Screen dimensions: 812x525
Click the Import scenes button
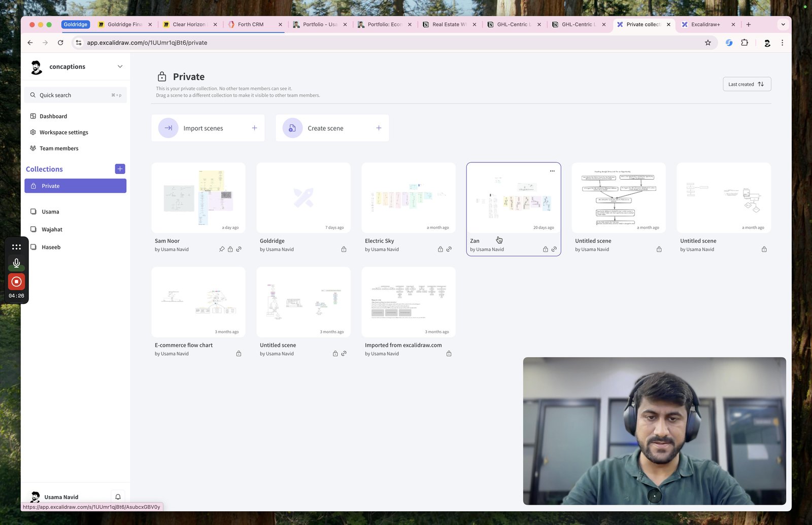[208, 128]
